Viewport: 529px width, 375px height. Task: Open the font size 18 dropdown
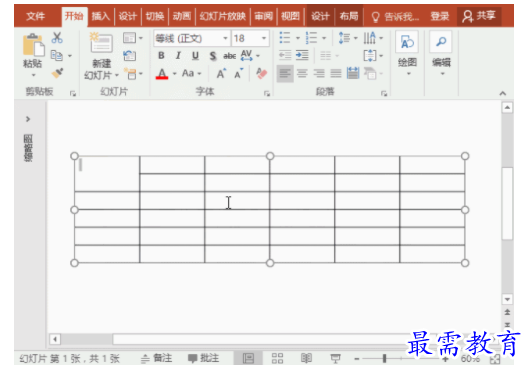tap(264, 38)
